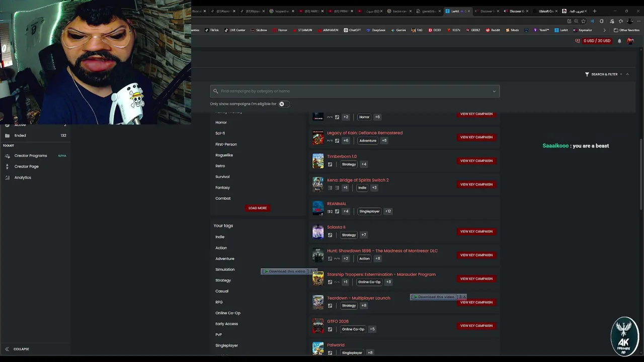Open Palworld game thumbnail
Screen dimensions: 644x362
coord(318,348)
